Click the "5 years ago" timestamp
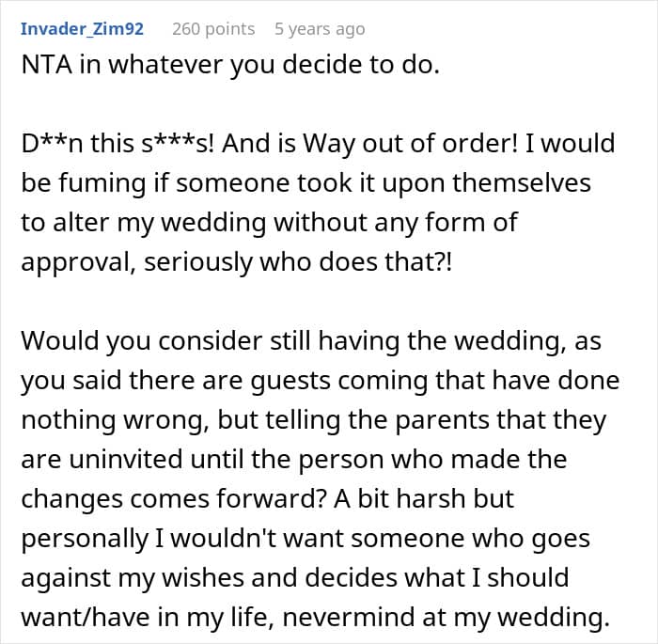Screen dimensions: 658x644 (320, 29)
